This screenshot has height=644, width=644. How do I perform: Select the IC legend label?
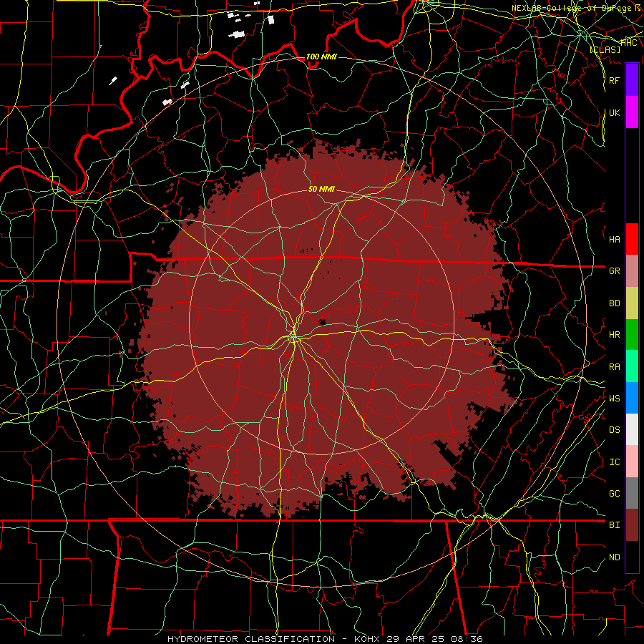[614, 462]
